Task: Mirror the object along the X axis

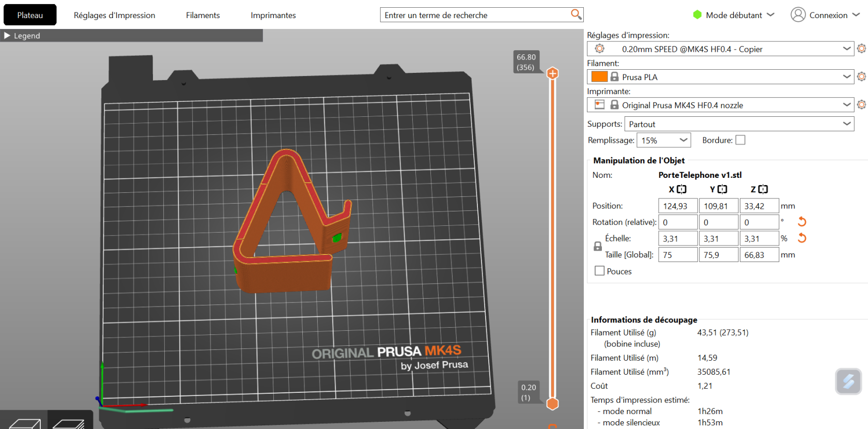Action: pyautogui.click(x=681, y=189)
